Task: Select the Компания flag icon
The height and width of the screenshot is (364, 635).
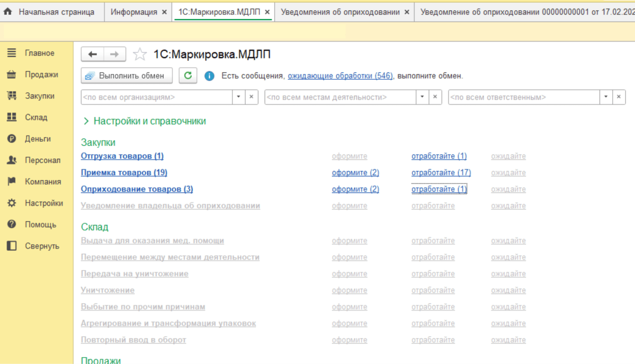Action: click(x=12, y=182)
